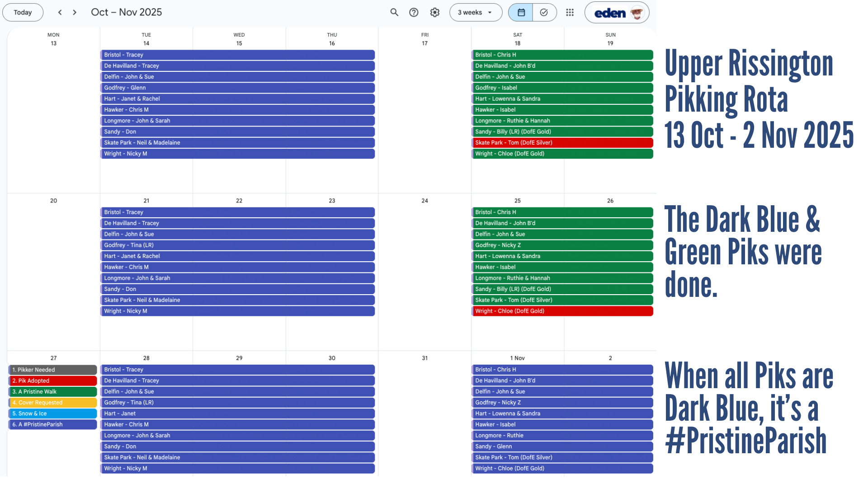Go to previous period with left chevron
Screen dimensions: 868x488
tap(60, 12)
